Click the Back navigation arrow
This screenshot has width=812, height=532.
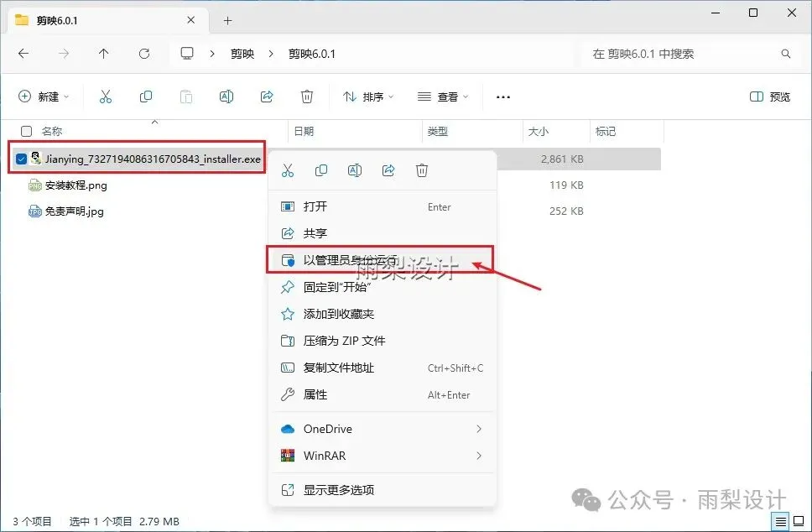(x=23, y=54)
